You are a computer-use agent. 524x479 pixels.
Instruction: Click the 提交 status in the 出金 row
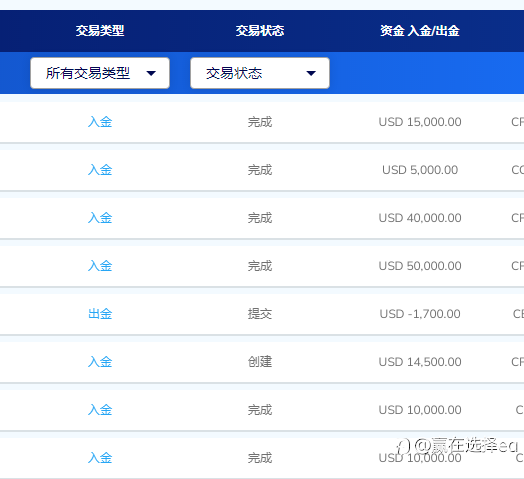(x=260, y=314)
